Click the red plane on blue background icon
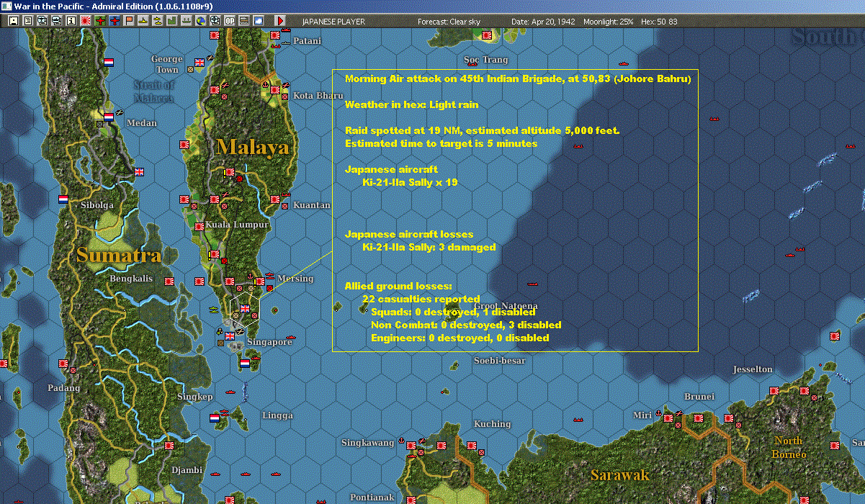The height and width of the screenshot is (504, 865). click(114, 22)
